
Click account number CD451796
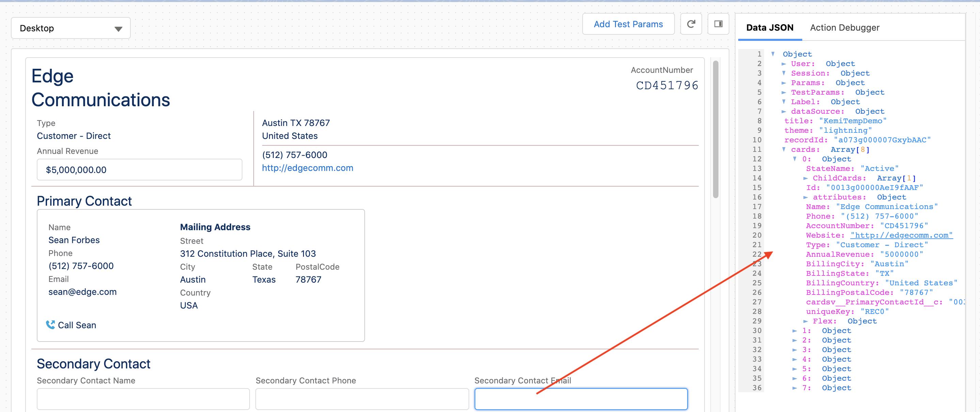tap(667, 85)
